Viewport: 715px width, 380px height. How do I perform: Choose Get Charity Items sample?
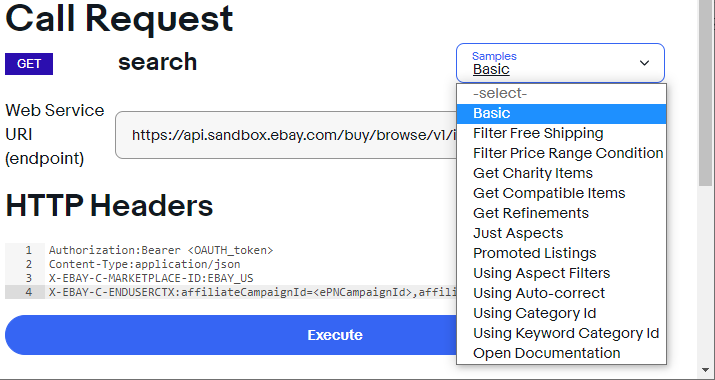(561, 173)
